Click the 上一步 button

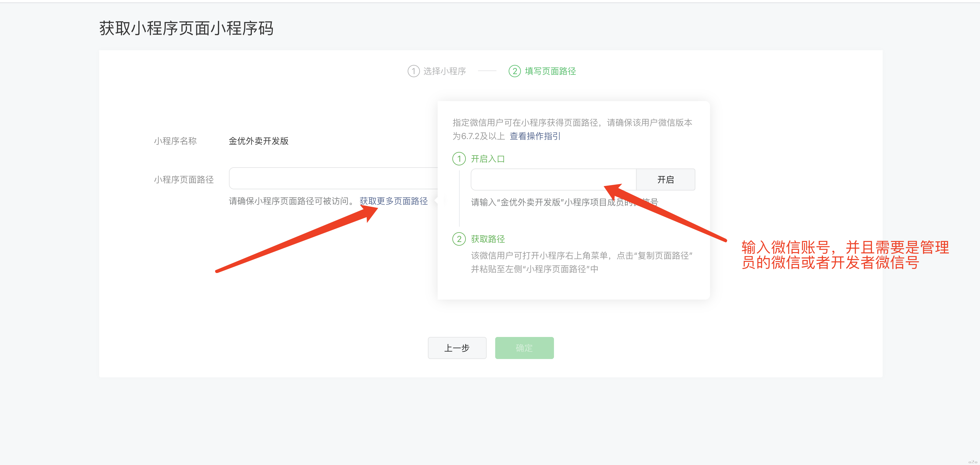click(x=457, y=348)
